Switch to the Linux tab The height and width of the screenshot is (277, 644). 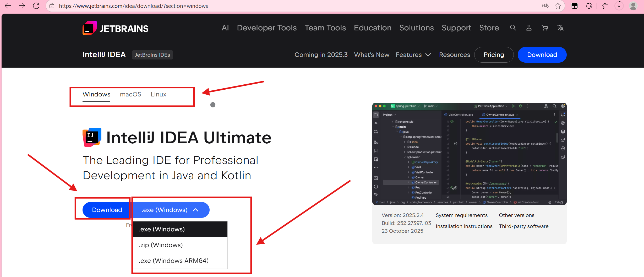[x=159, y=94]
